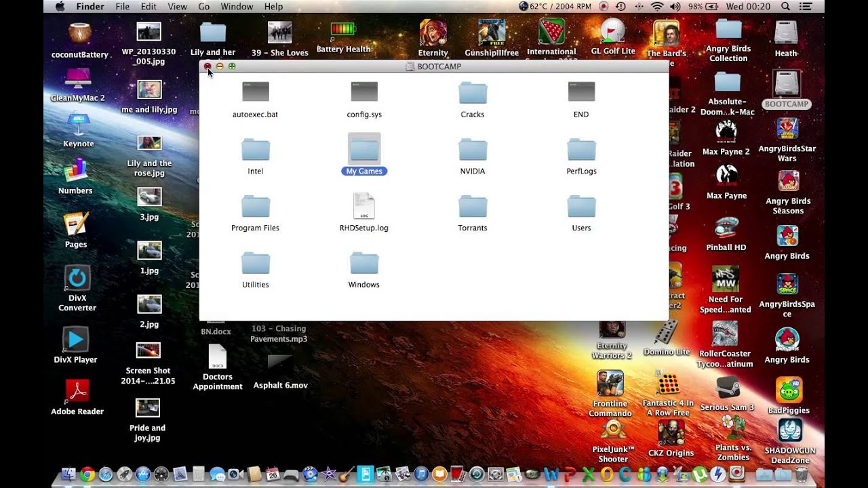The image size is (868, 488).
Task: Open iTunes in the Dock
Action: click(x=420, y=474)
